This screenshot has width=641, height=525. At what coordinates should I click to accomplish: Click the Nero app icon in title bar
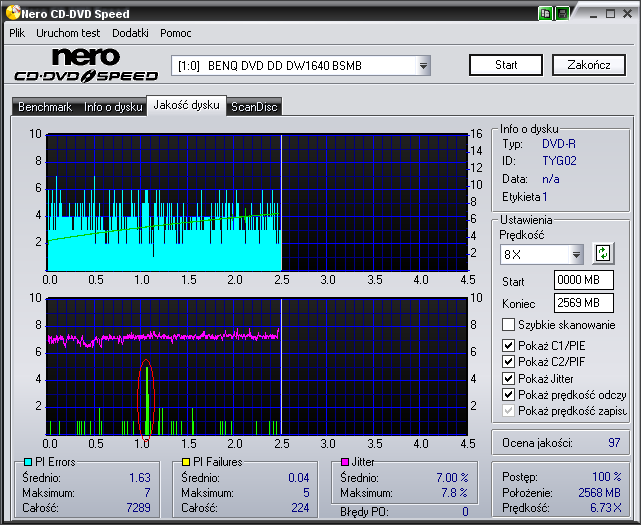click(13, 13)
